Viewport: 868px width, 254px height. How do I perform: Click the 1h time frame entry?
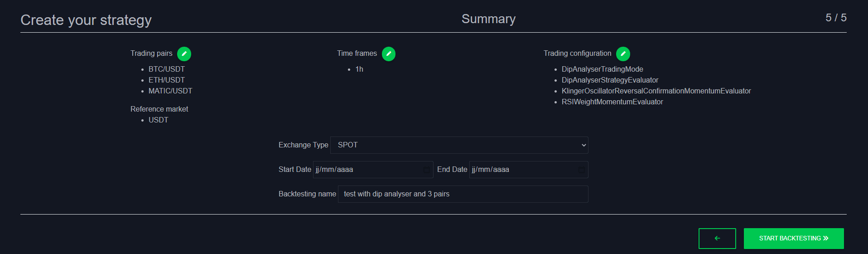click(x=359, y=69)
